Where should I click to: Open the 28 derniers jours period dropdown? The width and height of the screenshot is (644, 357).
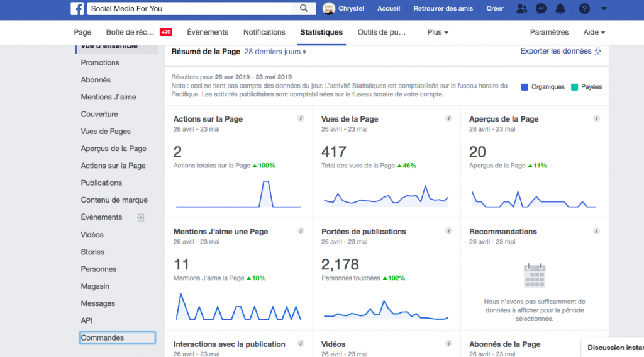[x=275, y=52]
